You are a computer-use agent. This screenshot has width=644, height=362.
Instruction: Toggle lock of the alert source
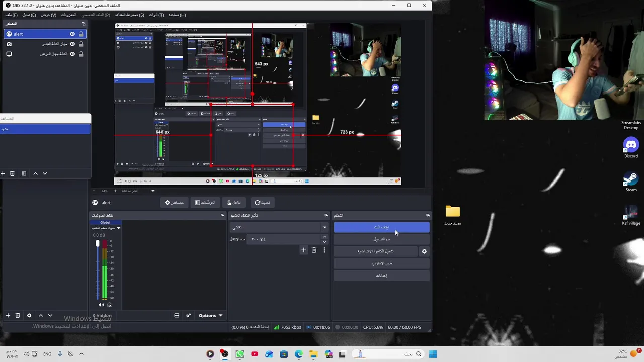point(81,34)
